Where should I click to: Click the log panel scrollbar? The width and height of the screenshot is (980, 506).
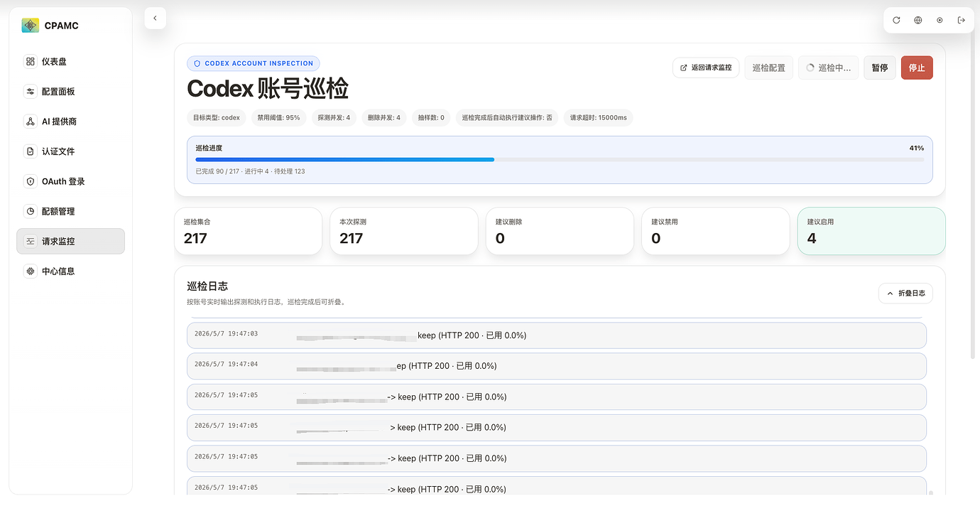(931, 492)
